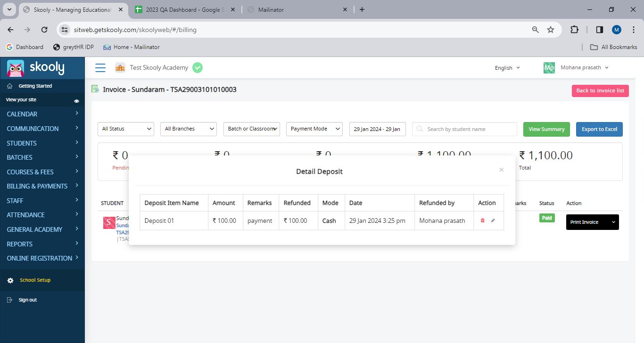Screen dimensions: 644x343
Task: Open browser extensions puzzle icon
Action: [x=574, y=29]
